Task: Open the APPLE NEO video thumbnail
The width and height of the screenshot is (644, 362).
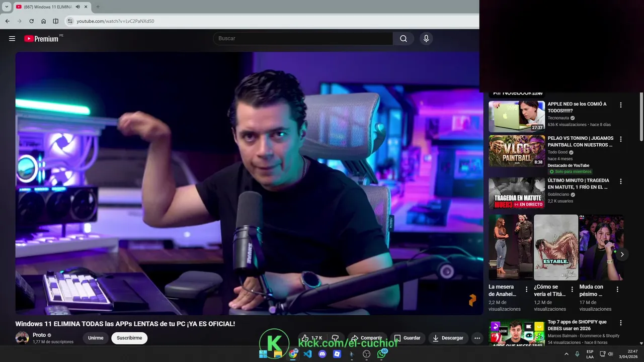Action: point(517,117)
